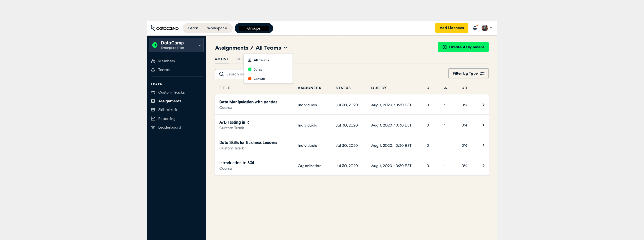Open the Skill Matrix link
644x240 pixels.
coord(168,110)
